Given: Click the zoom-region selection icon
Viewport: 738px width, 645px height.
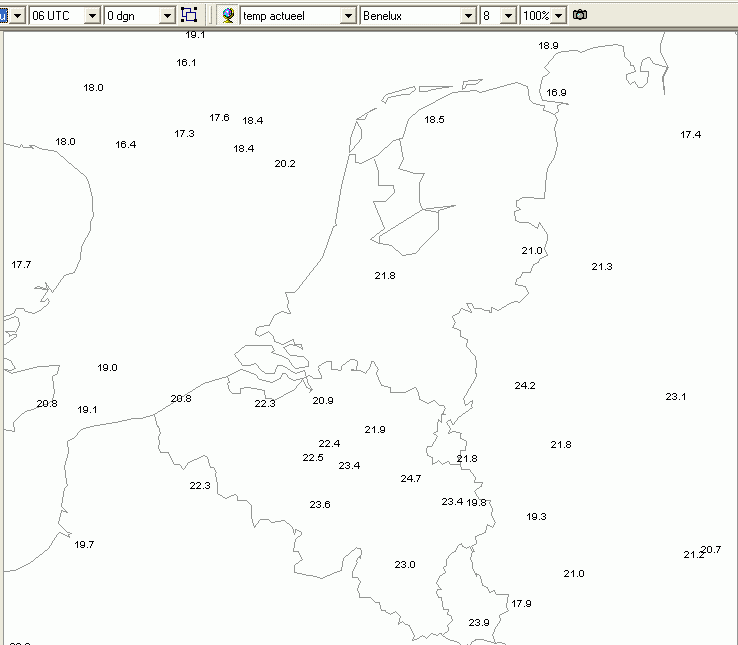Looking at the screenshot, I should 189,15.
